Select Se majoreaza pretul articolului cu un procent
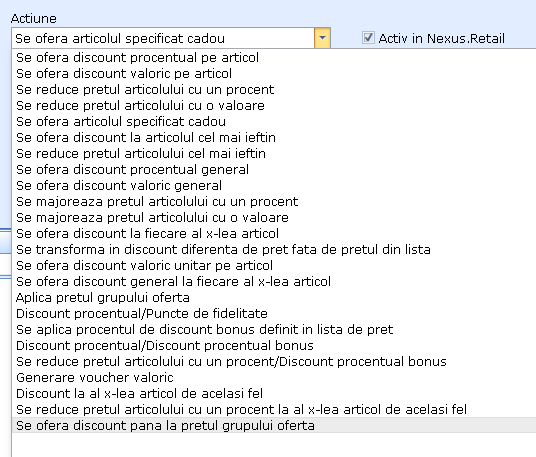This screenshot has width=536, height=457. coord(274,202)
